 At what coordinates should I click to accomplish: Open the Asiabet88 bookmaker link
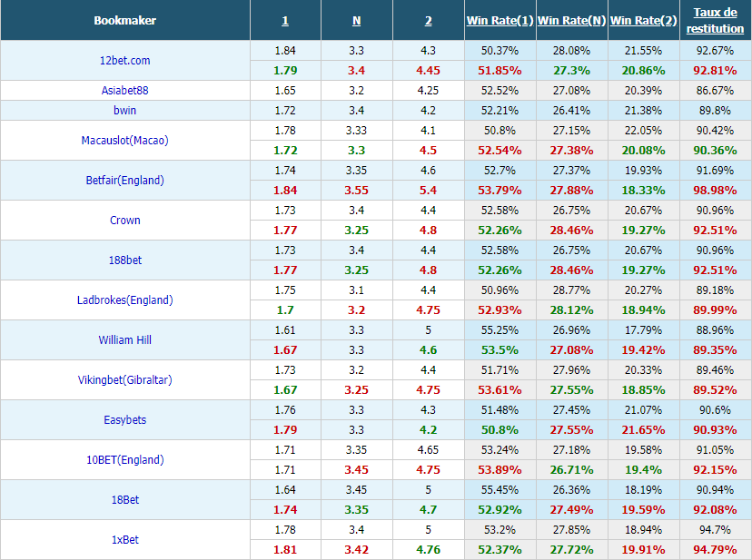pyautogui.click(x=124, y=90)
